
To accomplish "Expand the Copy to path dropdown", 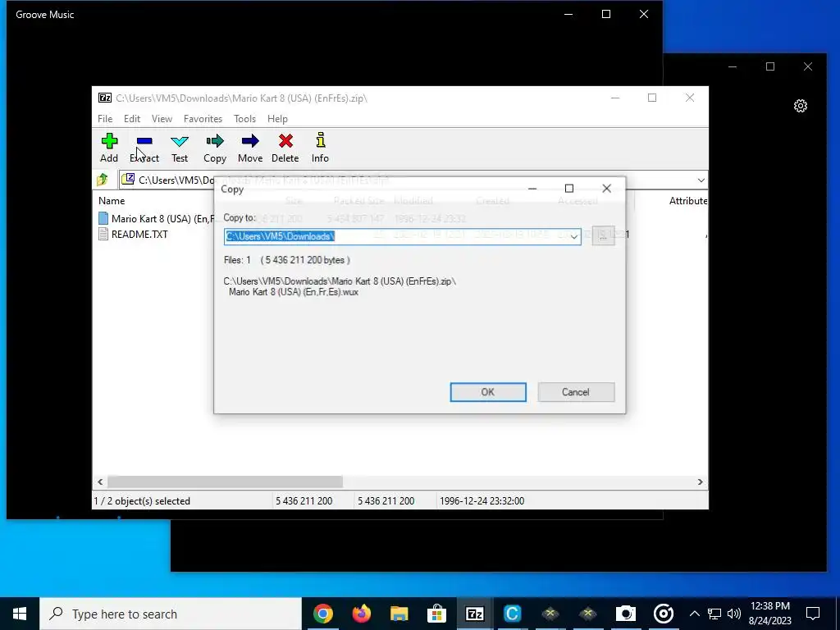I will (x=573, y=236).
